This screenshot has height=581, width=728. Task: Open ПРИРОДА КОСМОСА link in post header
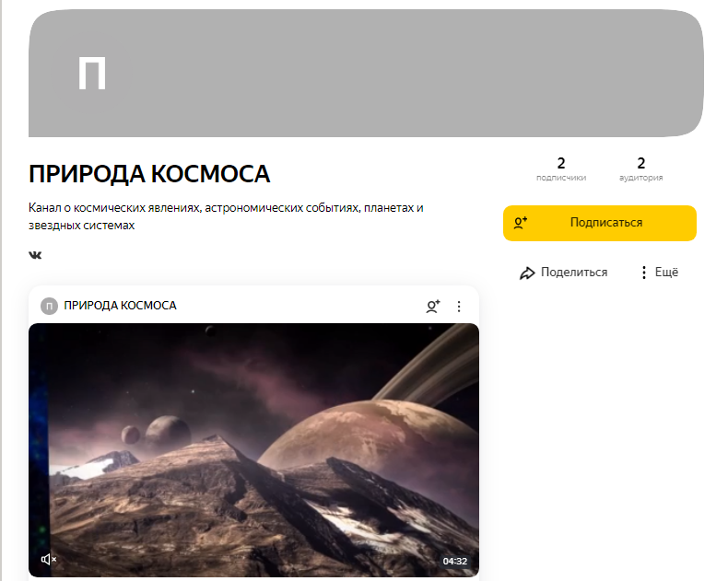[120, 306]
